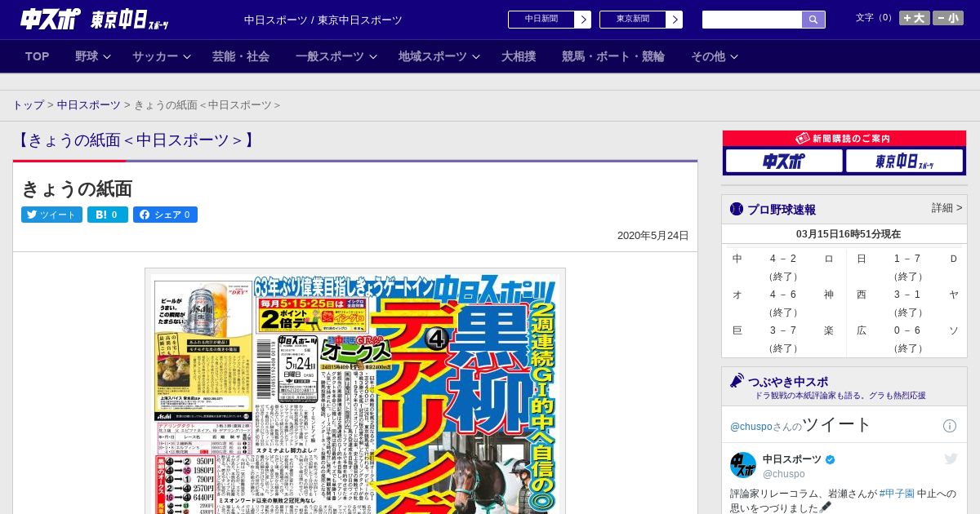Screen dimensions: 980x514
Task: Open Twitter info icon in tweet widget
Action: click(x=950, y=426)
